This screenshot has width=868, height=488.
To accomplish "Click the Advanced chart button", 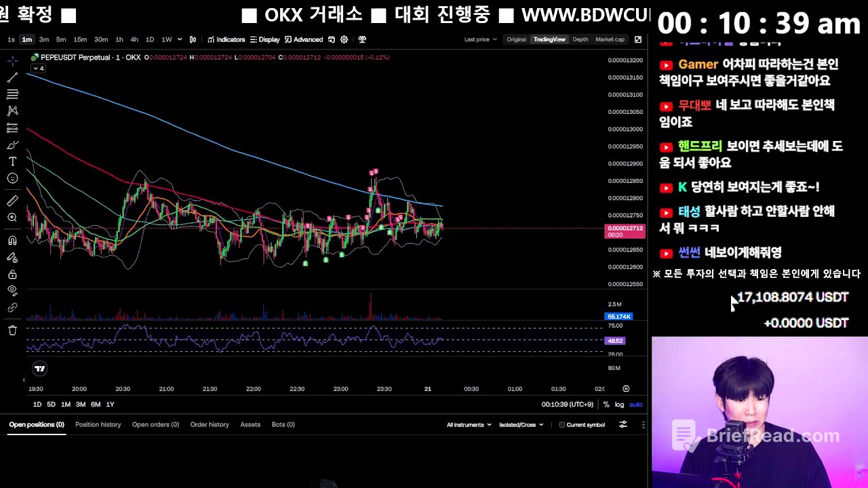I will (304, 39).
